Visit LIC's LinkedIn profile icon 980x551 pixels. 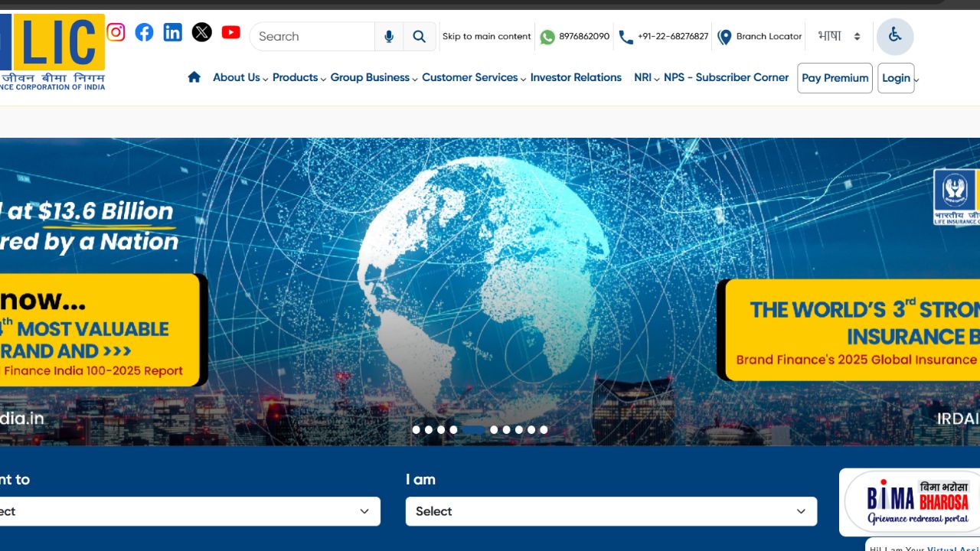tap(173, 32)
